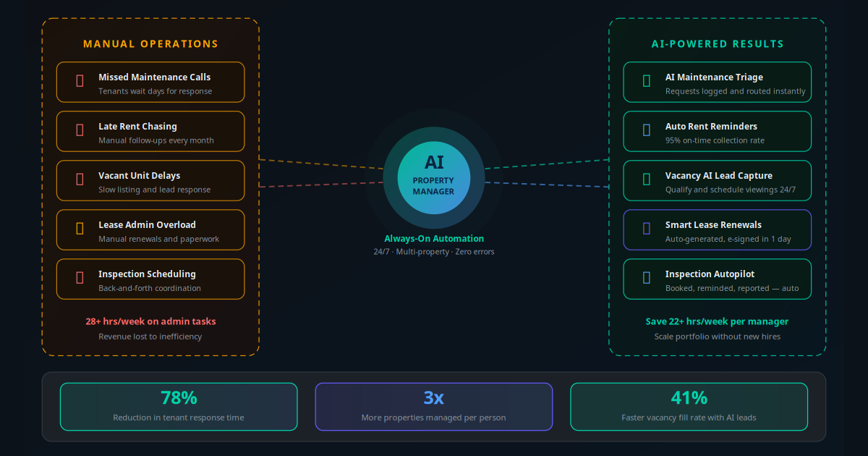Click 'Manual follow-ups every month' text
Image resolution: width=868 pixels, height=456 pixels.
coord(156,140)
